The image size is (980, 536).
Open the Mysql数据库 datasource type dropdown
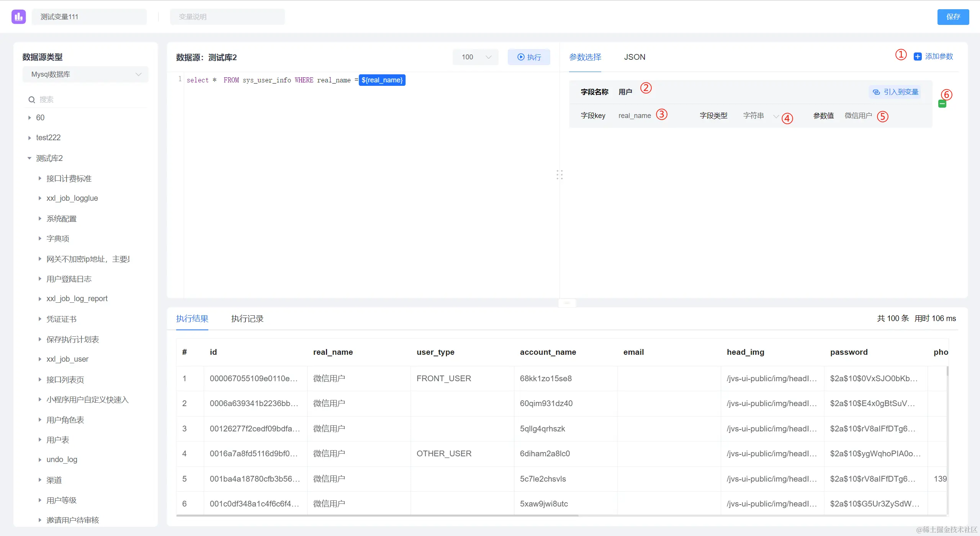(85, 74)
